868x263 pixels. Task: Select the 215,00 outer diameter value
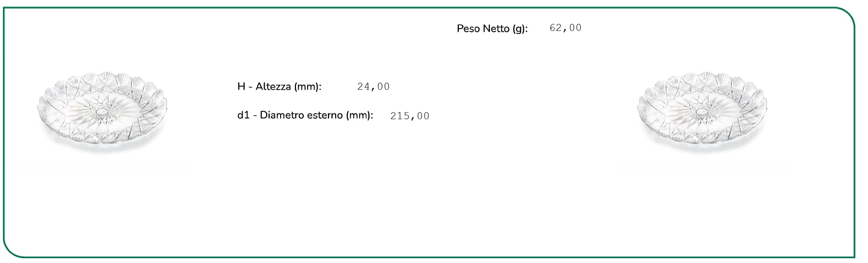(410, 116)
